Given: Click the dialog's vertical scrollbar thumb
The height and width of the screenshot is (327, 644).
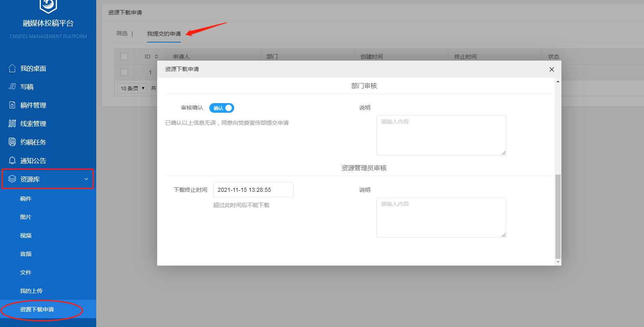Looking at the screenshot, I should click(558, 217).
